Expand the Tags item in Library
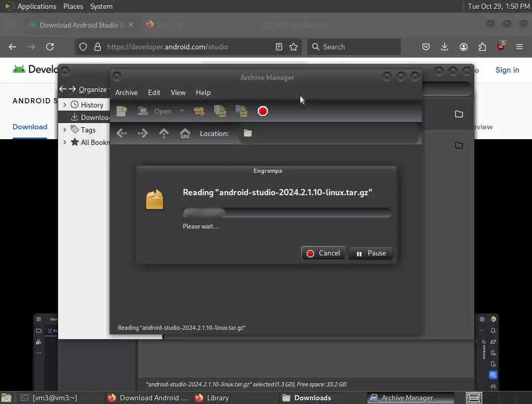The height and width of the screenshot is (404, 532). tap(64, 130)
